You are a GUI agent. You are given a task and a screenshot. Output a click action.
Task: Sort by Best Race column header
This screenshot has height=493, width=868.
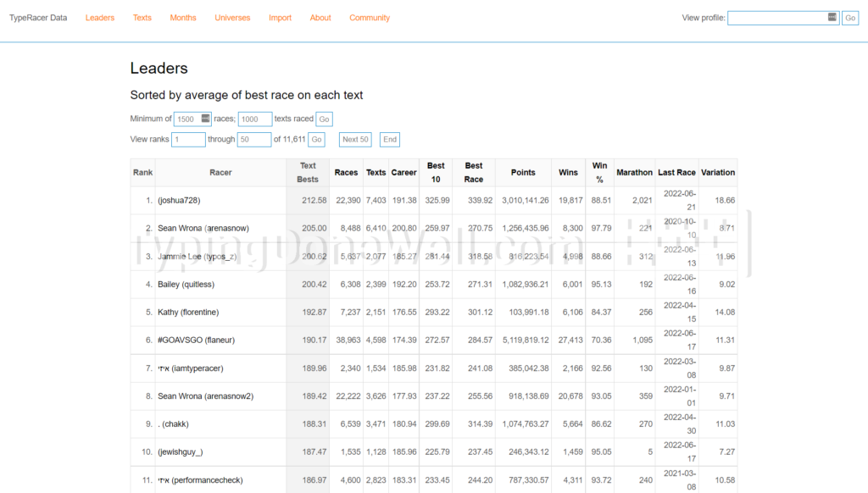tap(474, 173)
